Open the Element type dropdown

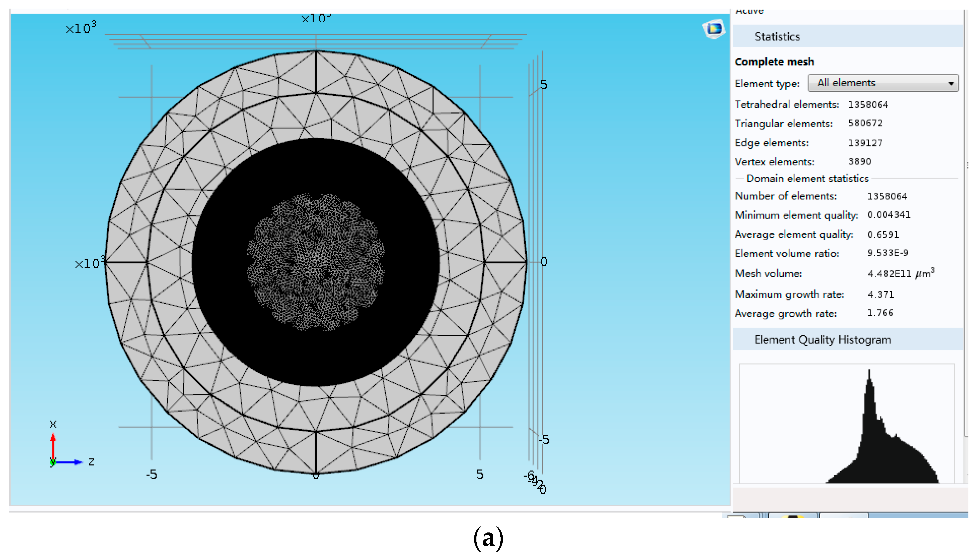point(883,83)
